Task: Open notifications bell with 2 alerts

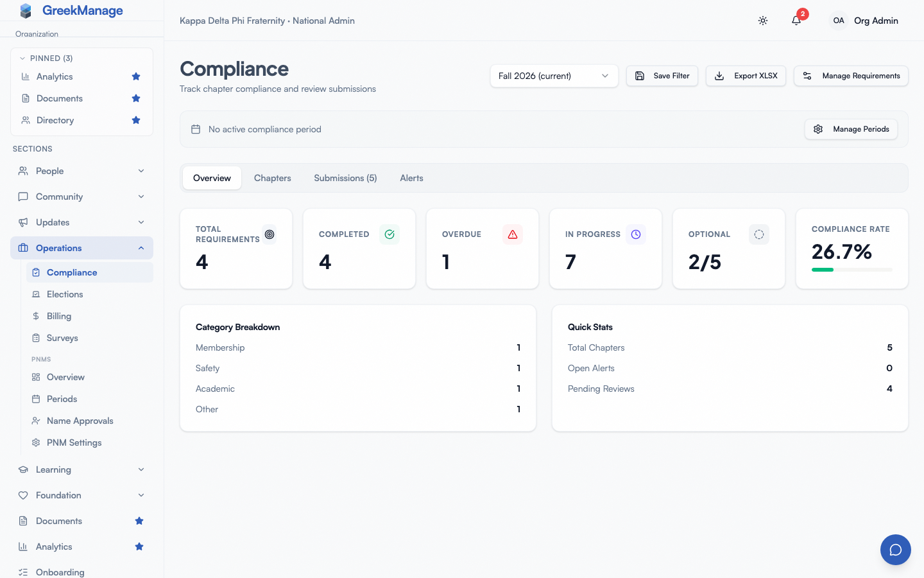Action: pyautogui.click(x=796, y=21)
